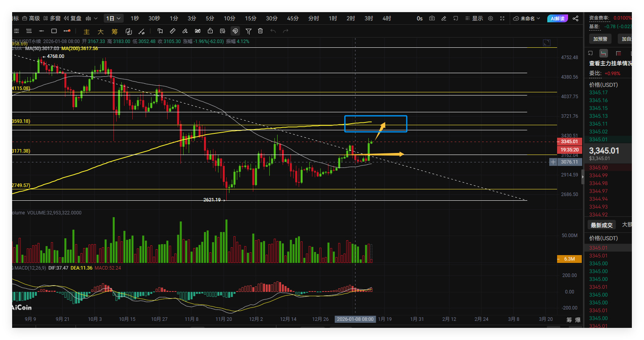Expand the candlestick chart type dropdown
This screenshot has height=340, width=644.
pyautogui.click(x=92, y=18)
